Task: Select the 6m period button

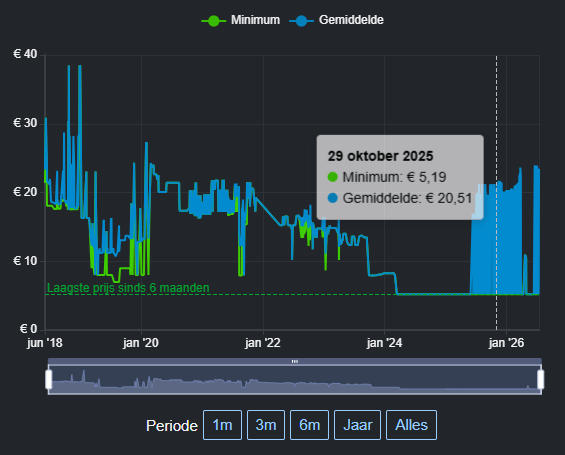Action: (310, 425)
